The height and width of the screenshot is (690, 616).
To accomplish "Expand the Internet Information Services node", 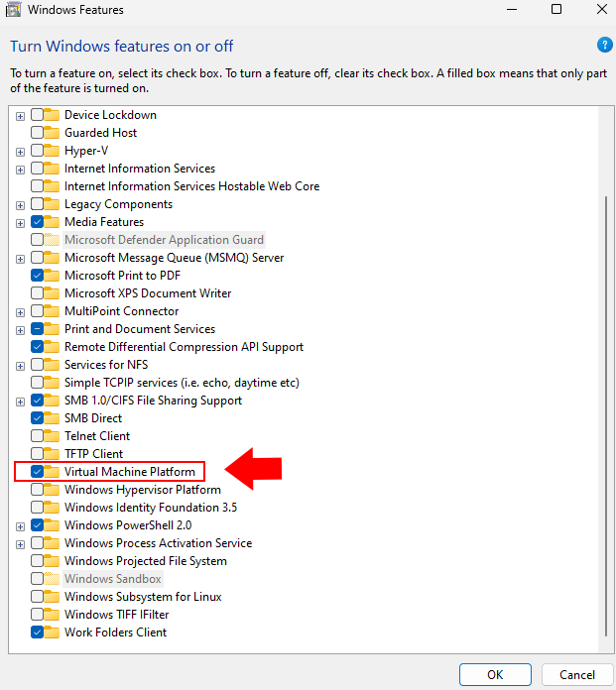I will [x=20, y=170].
